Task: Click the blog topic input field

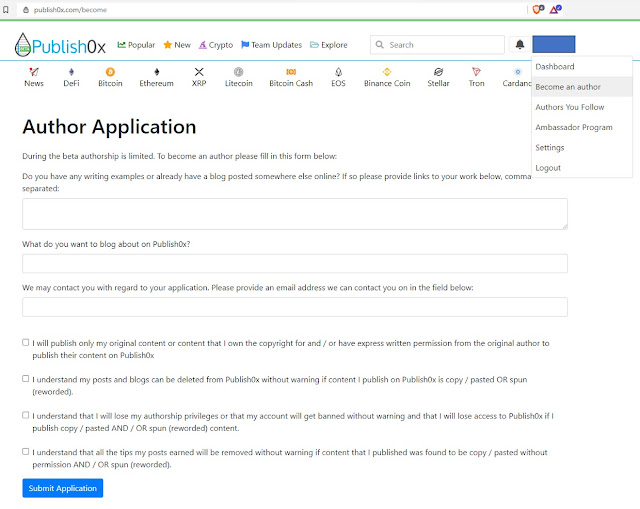Action: (295, 263)
